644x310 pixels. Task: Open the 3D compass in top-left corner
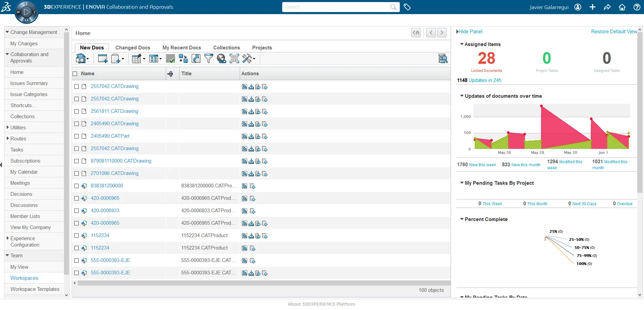click(x=27, y=12)
